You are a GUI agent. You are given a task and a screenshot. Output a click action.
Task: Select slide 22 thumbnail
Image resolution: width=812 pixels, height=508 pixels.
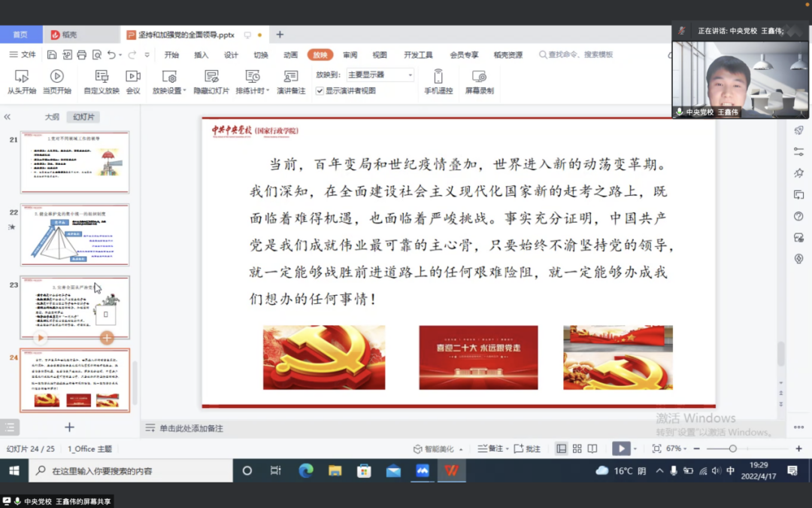coord(74,234)
